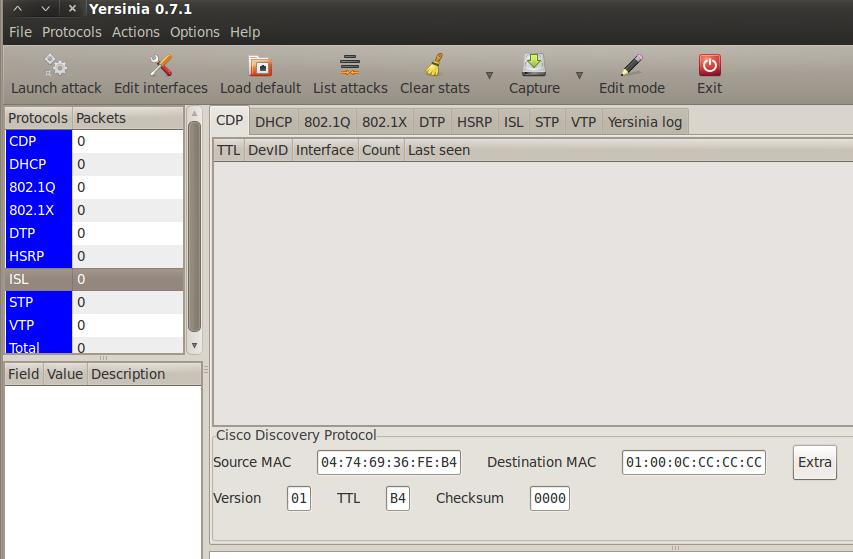Open the Help menu

[x=245, y=32]
